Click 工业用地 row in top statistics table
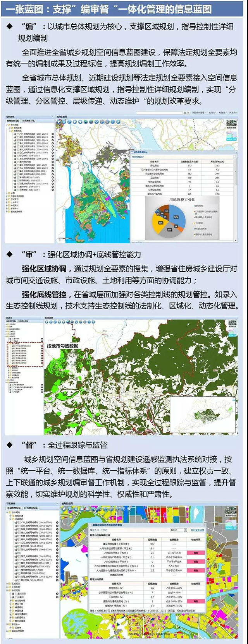 point(182,178)
